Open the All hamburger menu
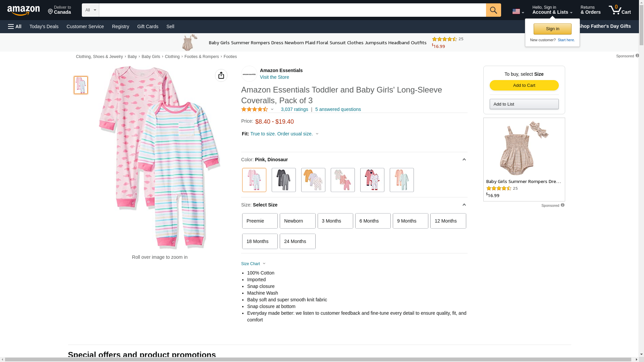This screenshot has width=644, height=362. pyautogui.click(x=15, y=26)
